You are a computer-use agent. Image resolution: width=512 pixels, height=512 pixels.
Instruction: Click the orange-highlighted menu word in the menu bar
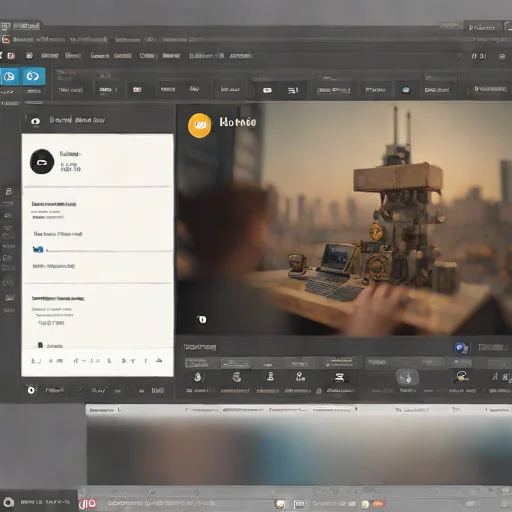(x=123, y=56)
